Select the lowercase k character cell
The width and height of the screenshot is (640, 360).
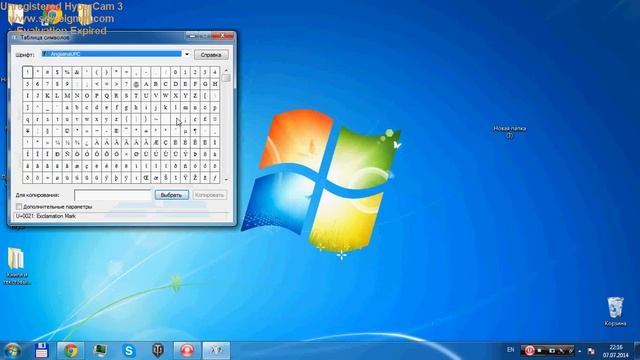coord(166,108)
